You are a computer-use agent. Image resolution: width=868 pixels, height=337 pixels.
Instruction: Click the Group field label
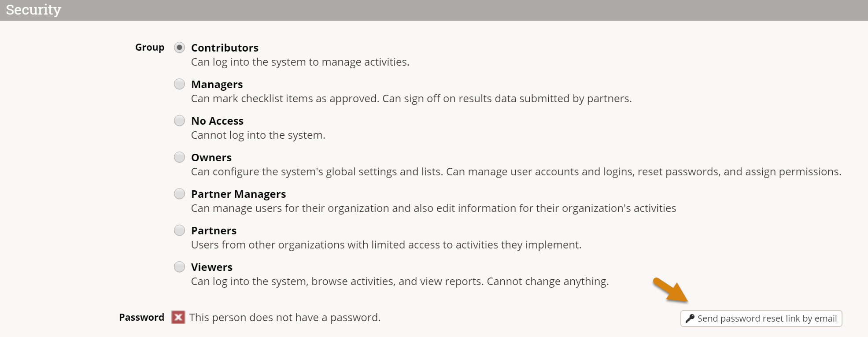pos(150,47)
